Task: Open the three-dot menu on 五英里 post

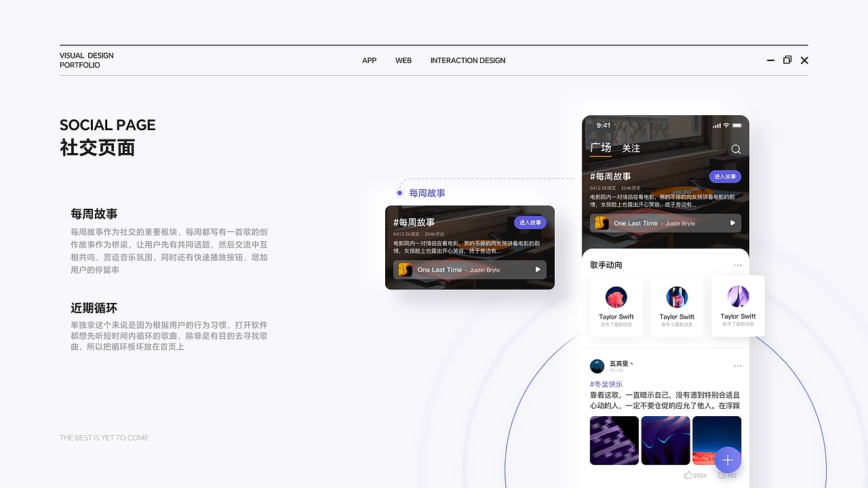Action: (x=738, y=366)
